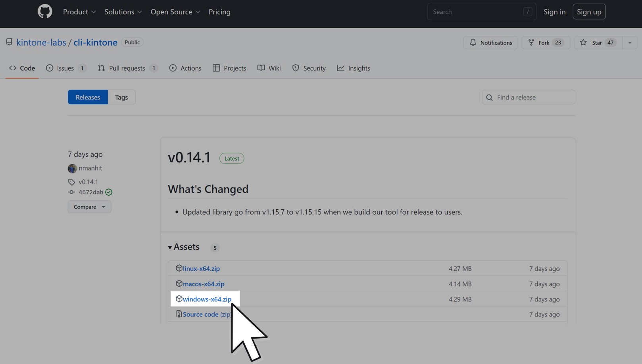Open the Product dropdown menu
The height and width of the screenshot is (364, 642).
click(x=79, y=12)
